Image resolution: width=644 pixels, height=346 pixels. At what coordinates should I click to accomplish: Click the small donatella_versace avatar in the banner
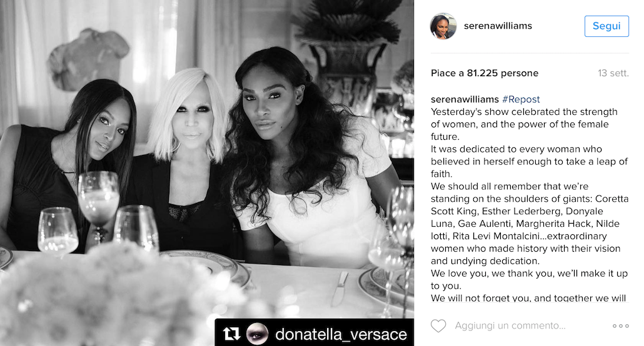(x=257, y=334)
